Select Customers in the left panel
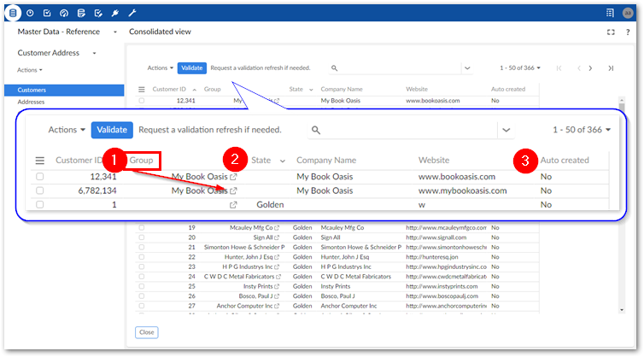This screenshot has height=357, width=644. click(32, 90)
